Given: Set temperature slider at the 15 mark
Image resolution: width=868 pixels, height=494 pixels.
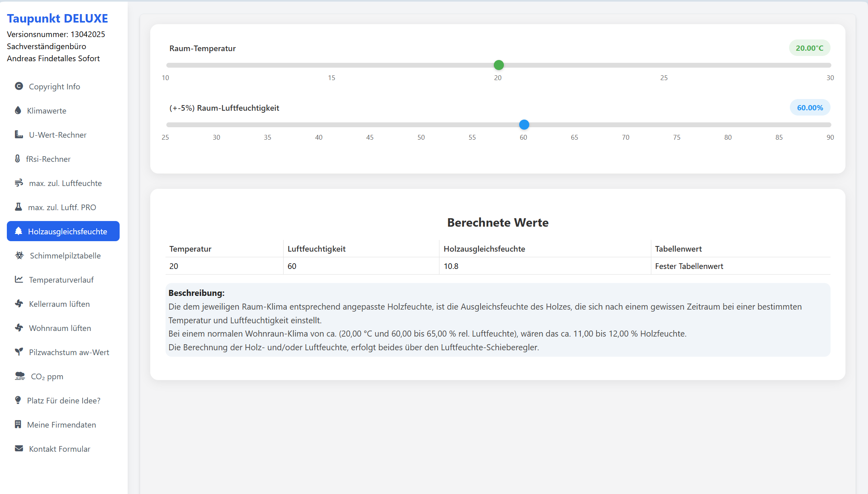Looking at the screenshot, I should pyautogui.click(x=332, y=65).
